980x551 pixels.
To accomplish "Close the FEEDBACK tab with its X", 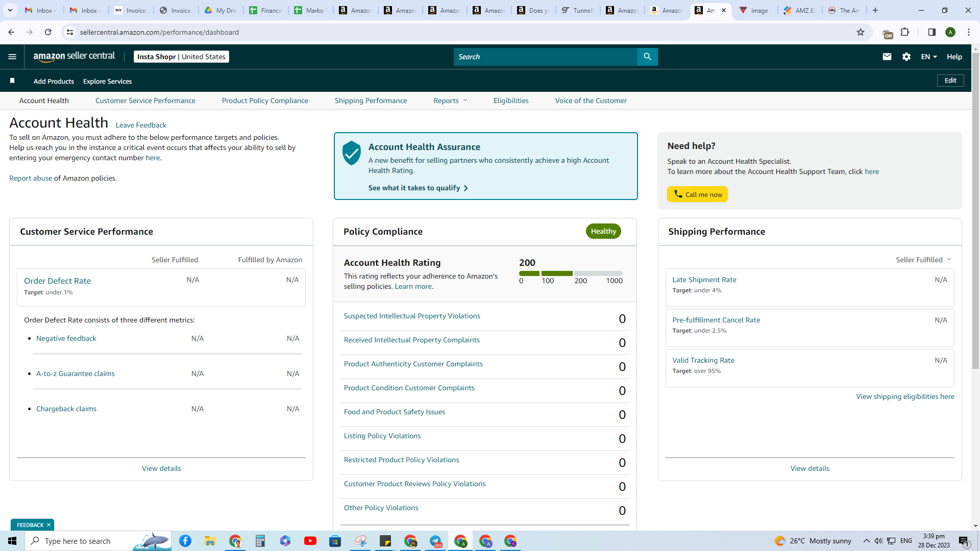I will tap(49, 525).
